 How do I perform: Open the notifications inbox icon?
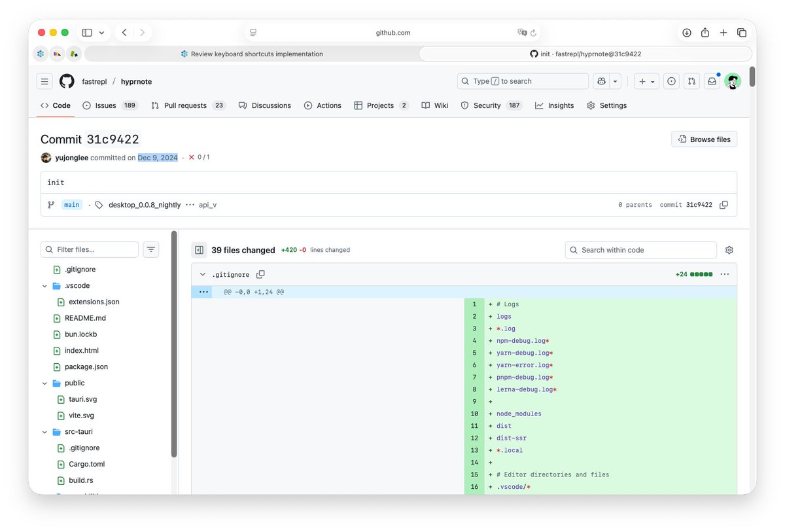click(712, 81)
